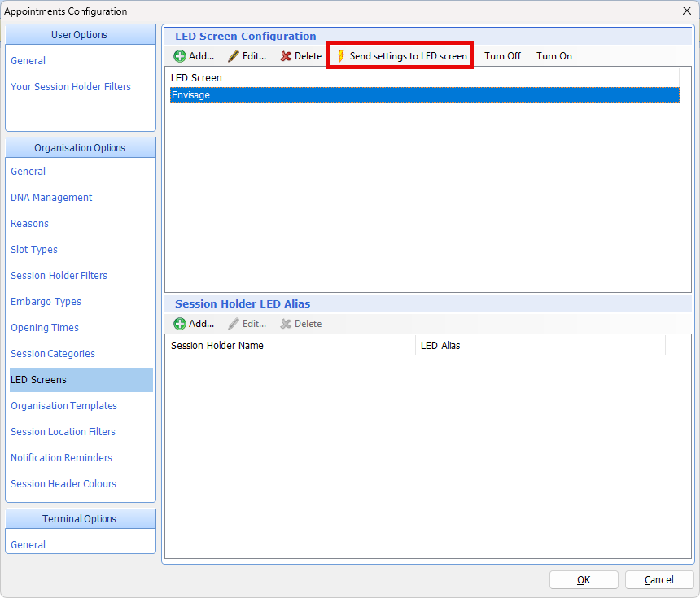Collapse the Terminal Options section header

click(80, 519)
